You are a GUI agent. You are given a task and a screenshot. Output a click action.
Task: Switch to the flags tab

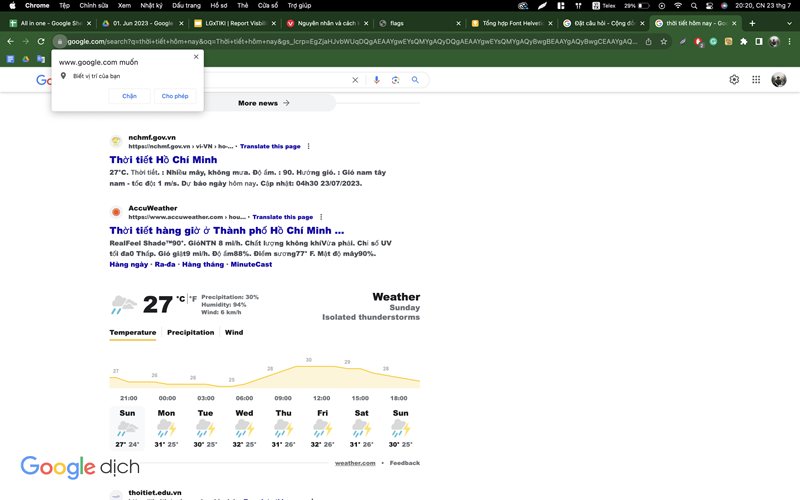418,23
